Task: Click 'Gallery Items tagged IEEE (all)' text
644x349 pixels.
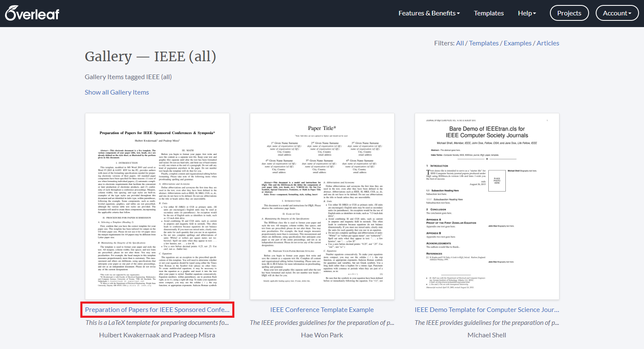Action: pos(128,77)
